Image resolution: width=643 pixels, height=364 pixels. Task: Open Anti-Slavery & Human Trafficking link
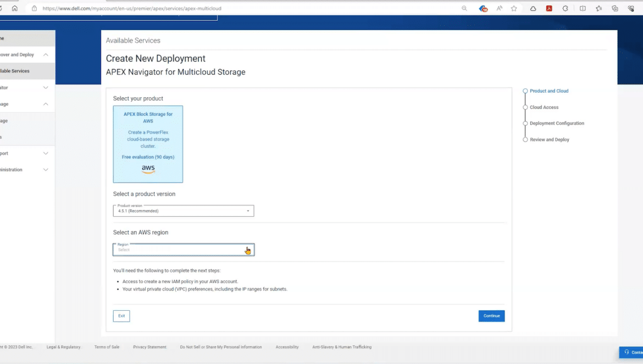(342, 347)
